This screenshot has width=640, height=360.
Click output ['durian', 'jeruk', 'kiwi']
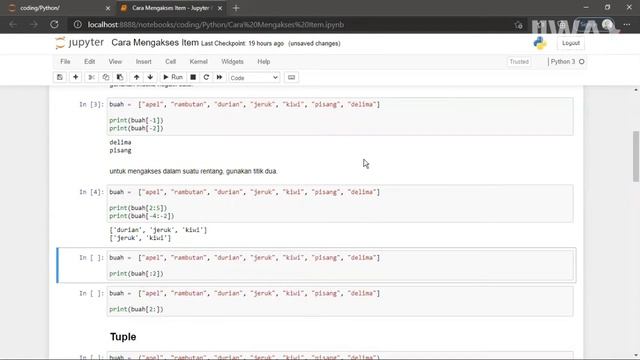click(x=158, y=230)
